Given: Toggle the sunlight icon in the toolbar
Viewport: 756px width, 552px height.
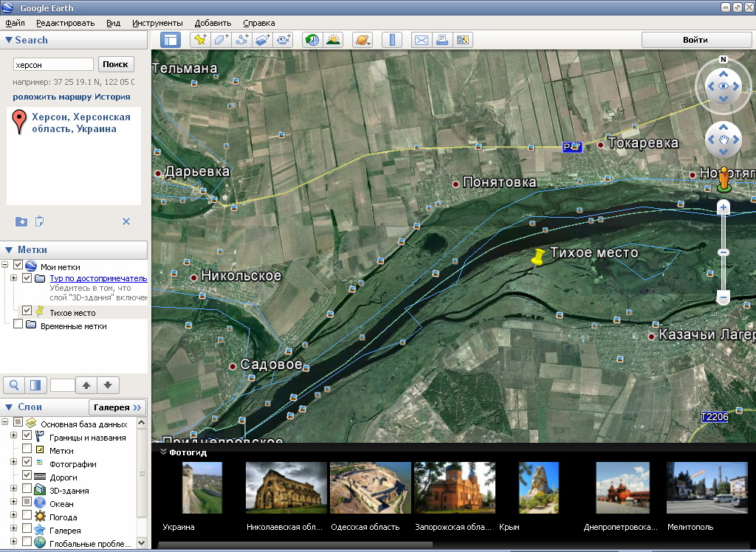Looking at the screenshot, I should pos(333,41).
